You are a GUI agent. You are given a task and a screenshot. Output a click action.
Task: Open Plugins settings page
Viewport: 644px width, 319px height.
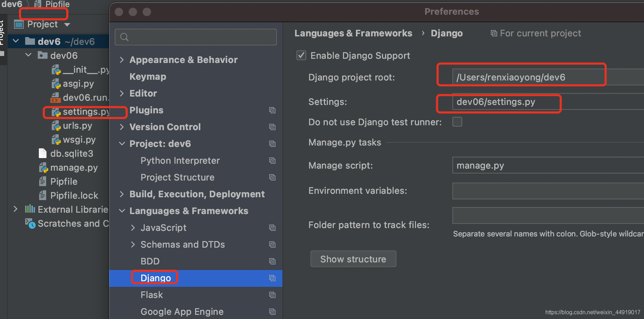146,110
